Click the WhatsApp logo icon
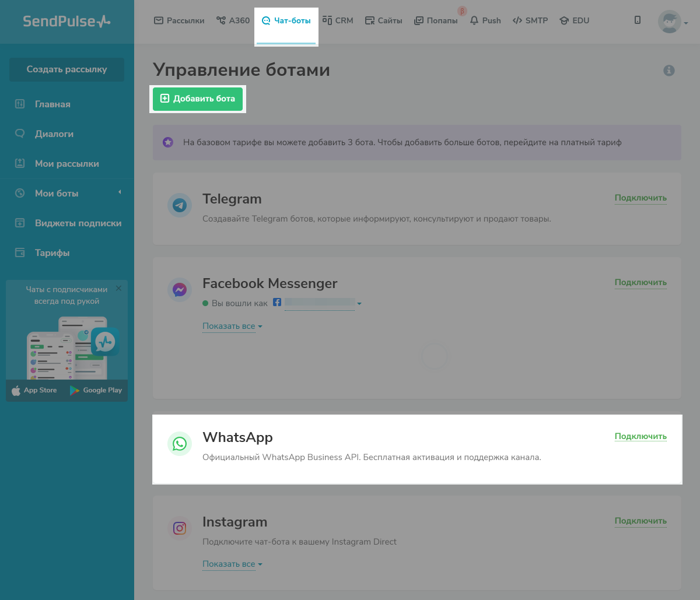Image resolution: width=700 pixels, height=600 pixels. pyautogui.click(x=180, y=444)
